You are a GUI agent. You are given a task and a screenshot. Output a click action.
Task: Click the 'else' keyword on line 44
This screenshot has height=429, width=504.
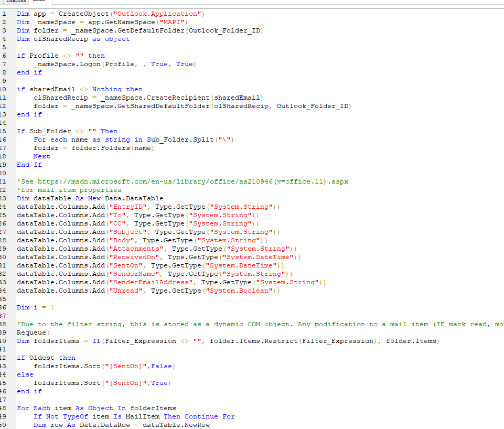point(25,374)
